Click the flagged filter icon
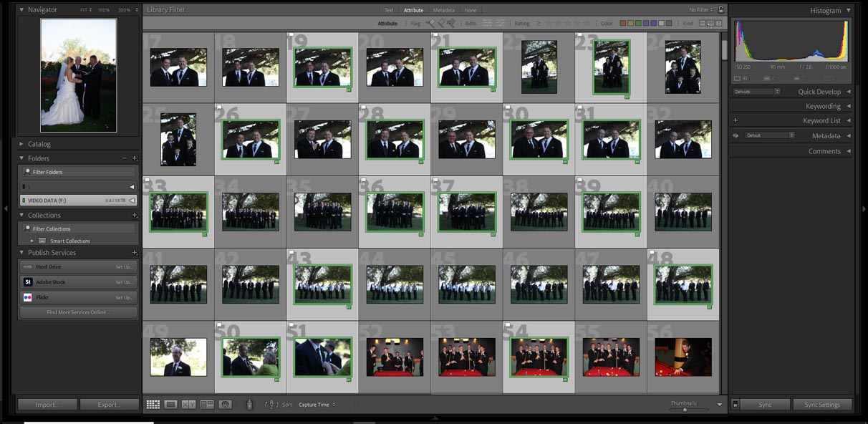 click(x=430, y=22)
